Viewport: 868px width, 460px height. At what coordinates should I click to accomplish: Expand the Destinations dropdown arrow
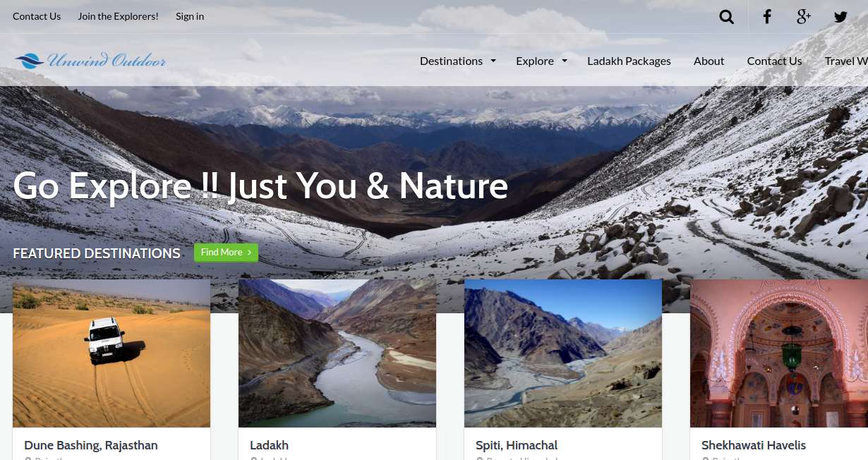493,61
